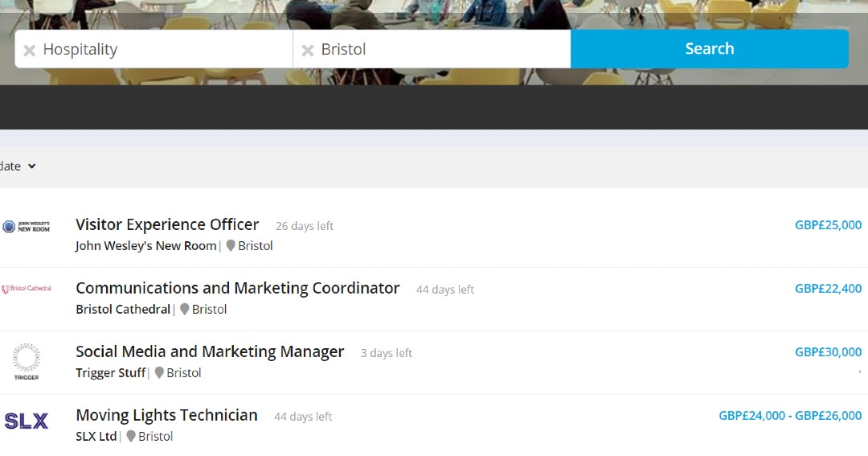Click the GBP£24,000 - GBP£26,000 salary
This screenshot has height=456, width=868.
coord(790,416)
